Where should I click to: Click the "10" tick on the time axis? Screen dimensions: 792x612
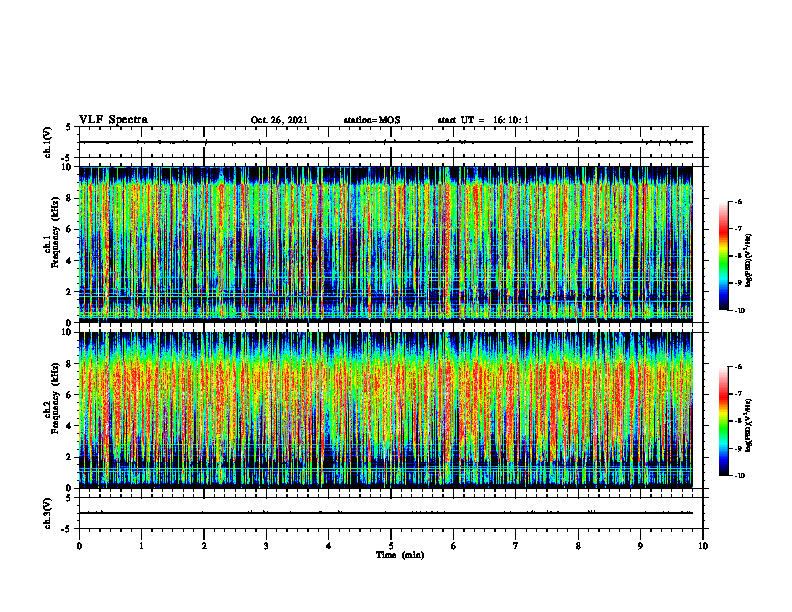coord(703,546)
